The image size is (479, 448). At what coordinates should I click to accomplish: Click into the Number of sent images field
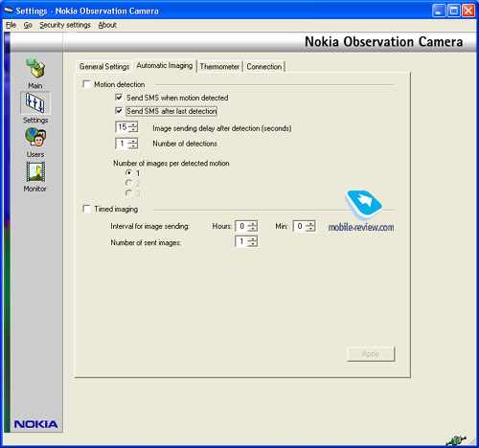pos(241,241)
